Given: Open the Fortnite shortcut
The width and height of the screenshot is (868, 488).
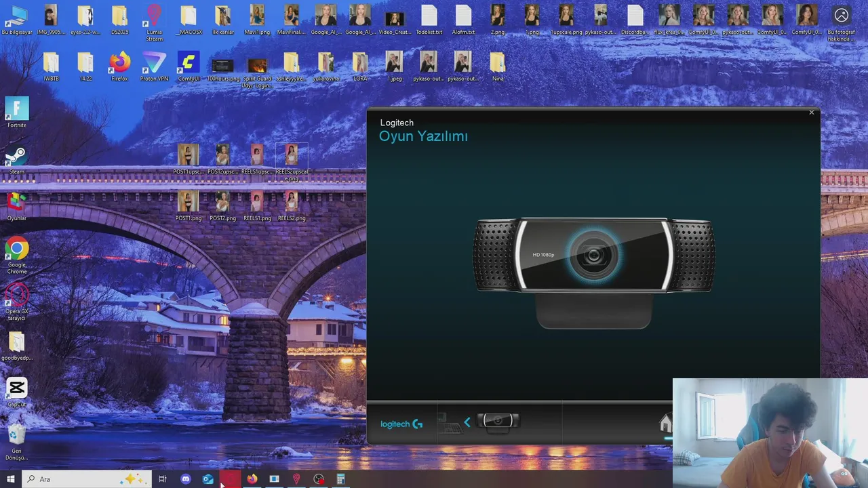Looking at the screenshot, I should pos(17,113).
